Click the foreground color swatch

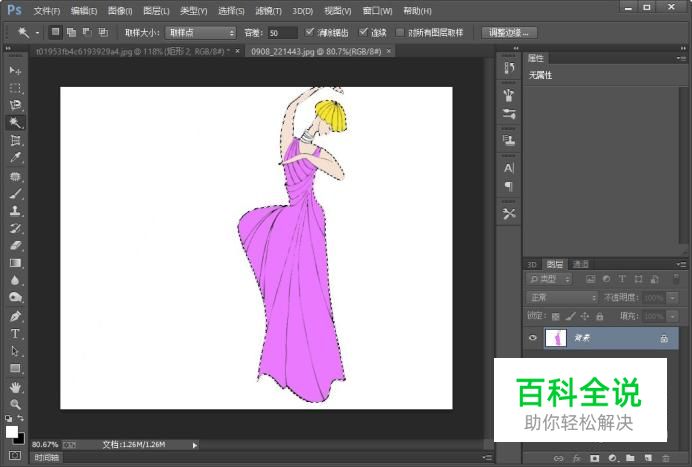click(12, 431)
